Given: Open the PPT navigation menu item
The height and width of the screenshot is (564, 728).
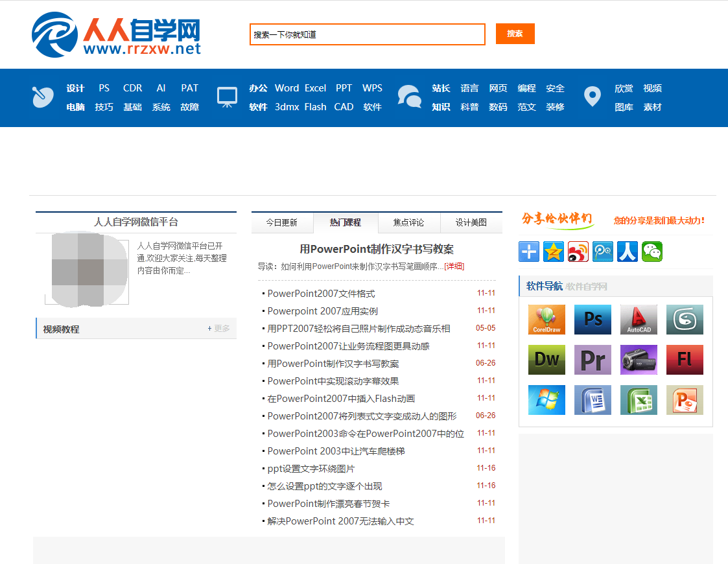Looking at the screenshot, I should [344, 88].
